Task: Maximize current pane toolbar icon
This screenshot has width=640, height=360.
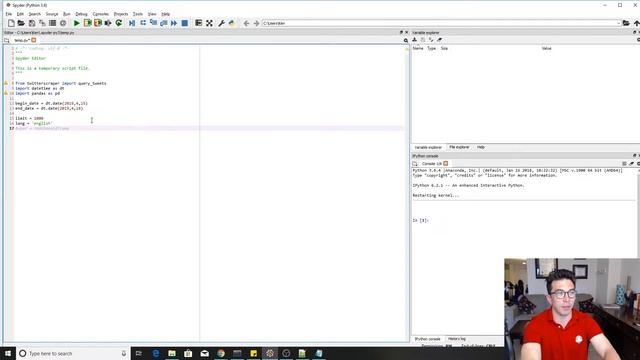Action: [198, 23]
